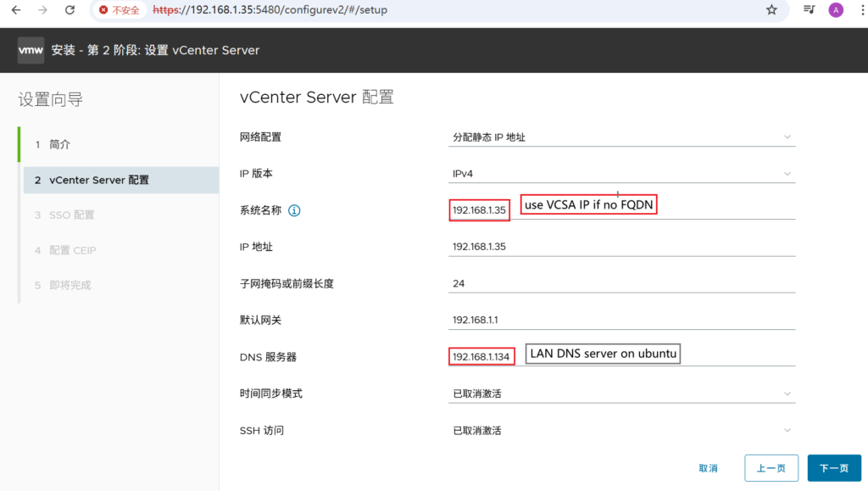Focus the subnet mask or prefix field
868x491 pixels.
[x=621, y=283]
